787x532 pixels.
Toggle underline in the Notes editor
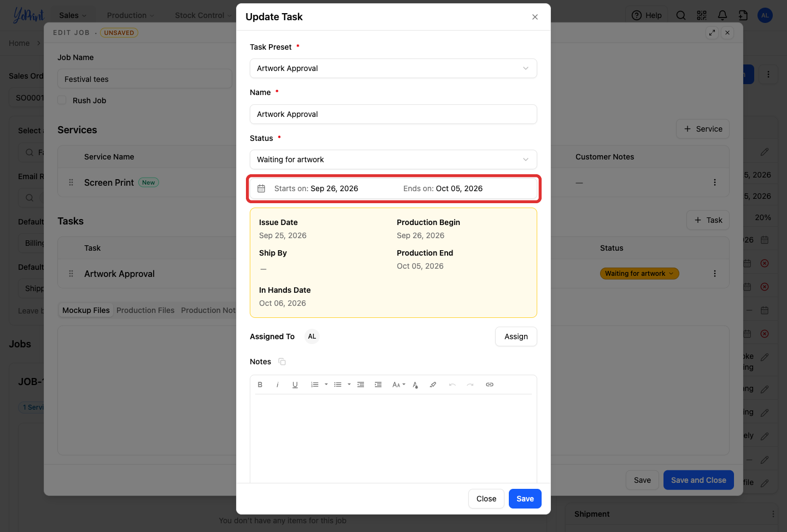[x=295, y=385]
